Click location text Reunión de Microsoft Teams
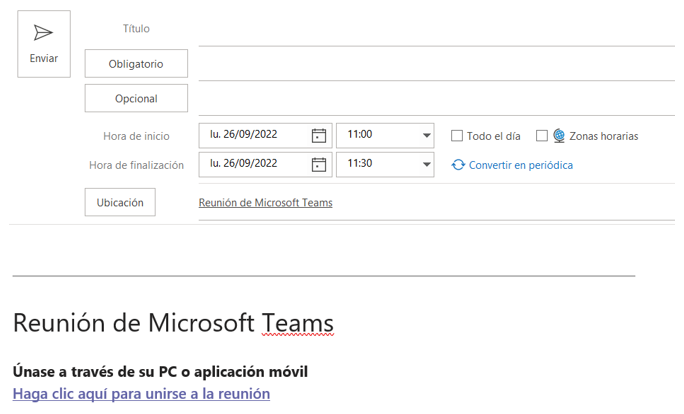 pyautogui.click(x=265, y=202)
